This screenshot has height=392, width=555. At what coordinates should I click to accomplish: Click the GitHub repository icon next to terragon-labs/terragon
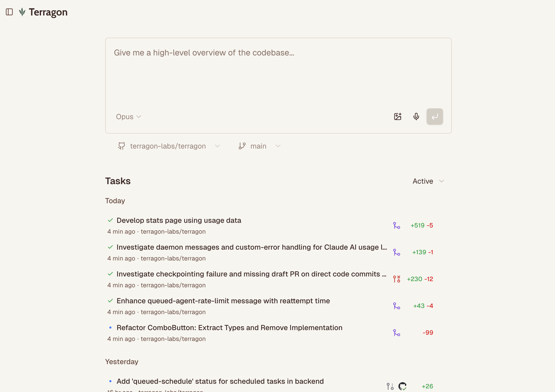pos(122,146)
